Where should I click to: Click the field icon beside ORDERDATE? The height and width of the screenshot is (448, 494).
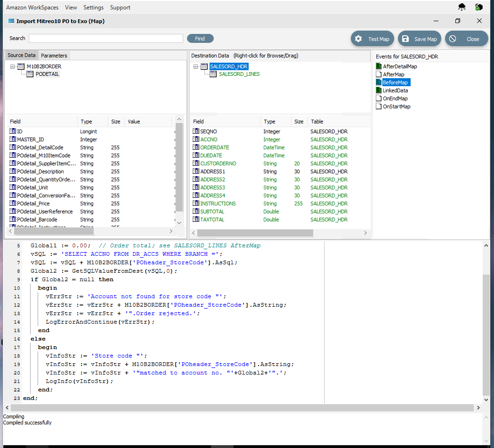click(x=196, y=147)
